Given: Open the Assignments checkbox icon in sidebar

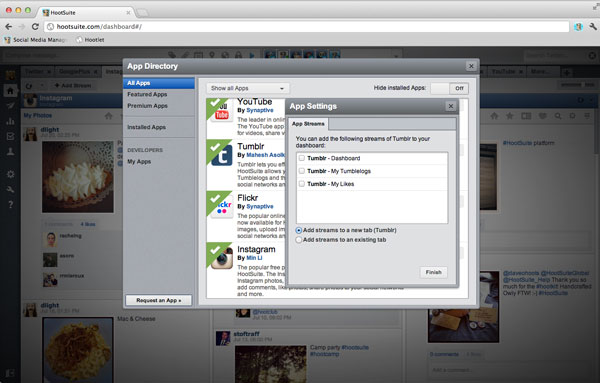Looking at the screenshot, I should (10, 136).
